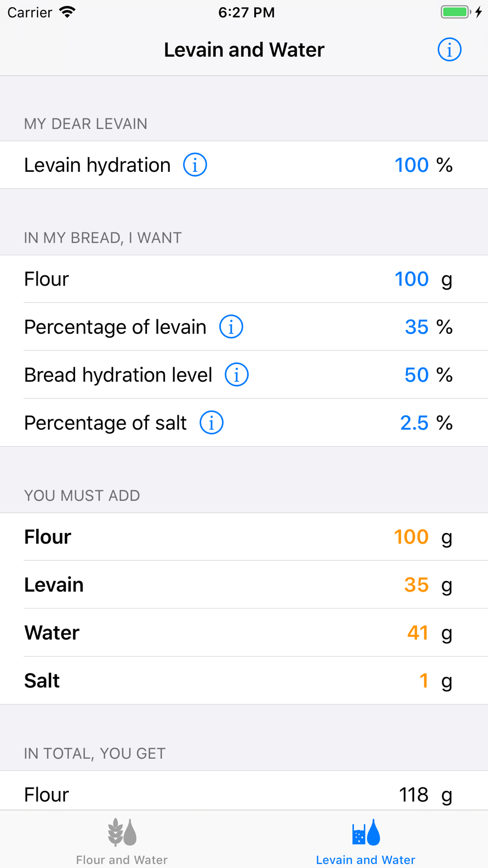The width and height of the screenshot is (488, 868).
Task: Change the Percentage of levain 35 value
Action: (x=416, y=327)
